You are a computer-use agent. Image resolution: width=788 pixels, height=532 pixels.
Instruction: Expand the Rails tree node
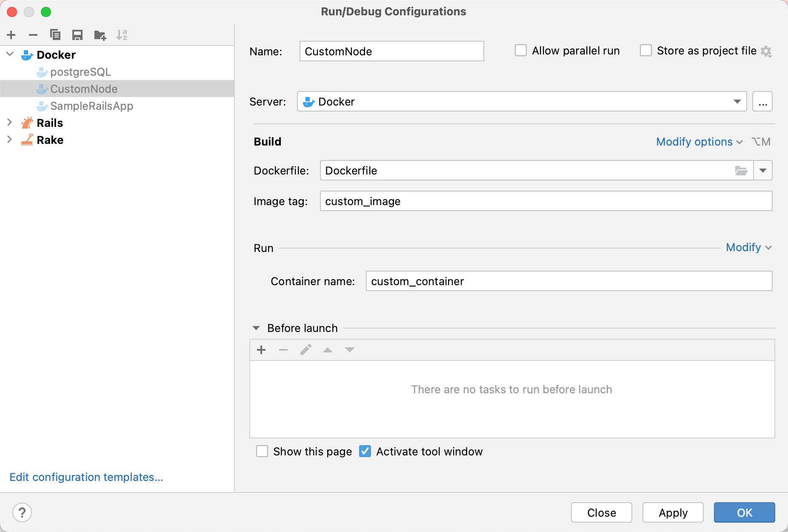[x=9, y=123]
